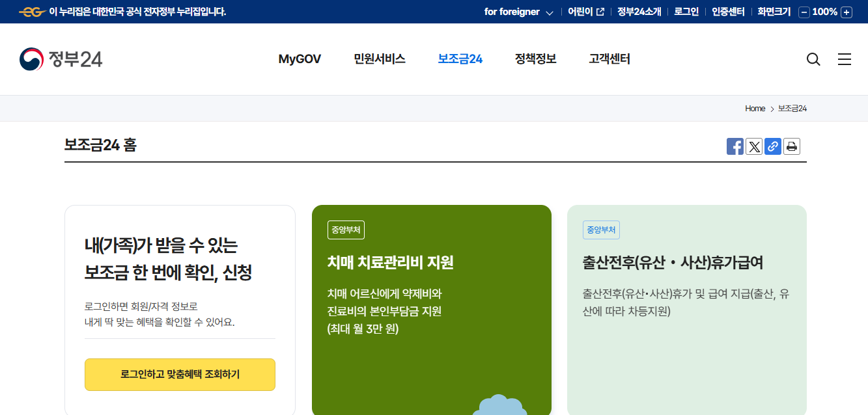This screenshot has height=415, width=868.
Task: Open the 로그인 link
Action: 685,11
